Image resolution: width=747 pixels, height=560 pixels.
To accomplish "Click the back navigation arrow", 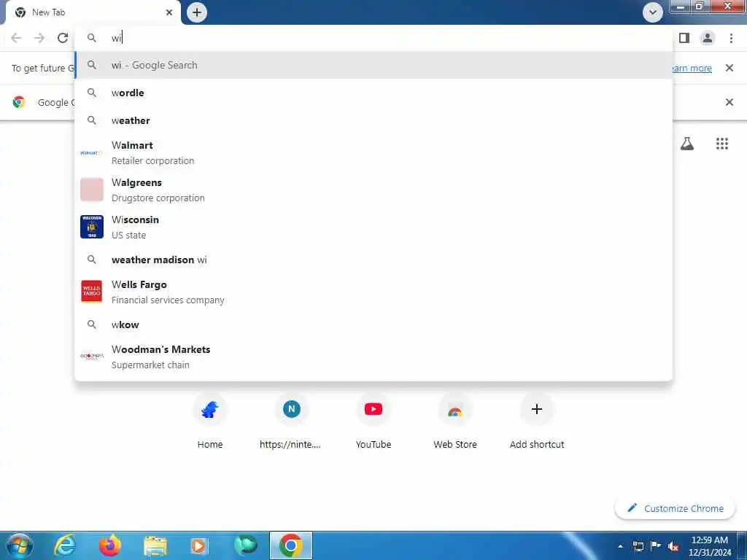I will point(16,38).
